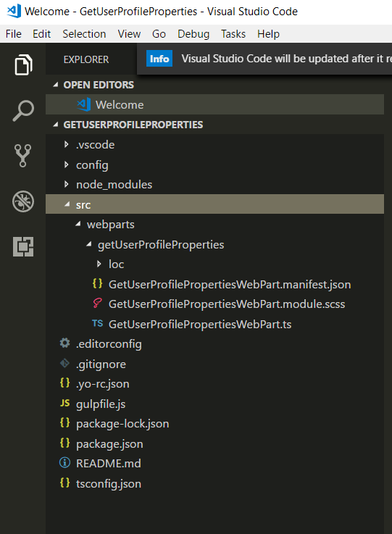The height and width of the screenshot is (534, 392).
Task: Open the Debug menu
Action: [193, 34]
